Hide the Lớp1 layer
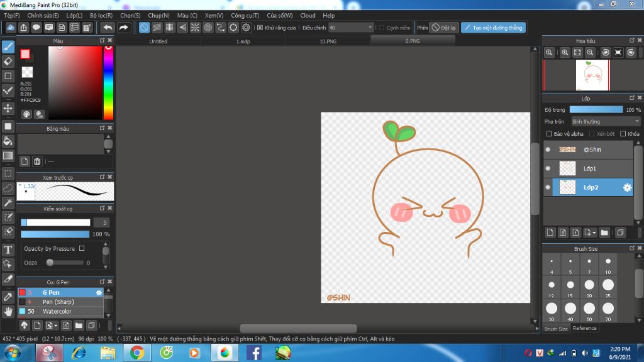This screenshot has width=644, height=362. coord(548,168)
